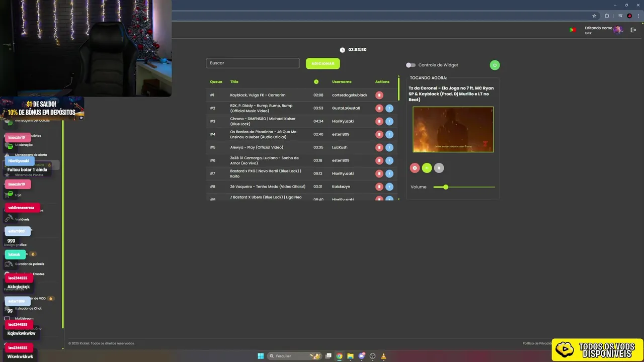Click the duration clock column header

(x=316, y=81)
